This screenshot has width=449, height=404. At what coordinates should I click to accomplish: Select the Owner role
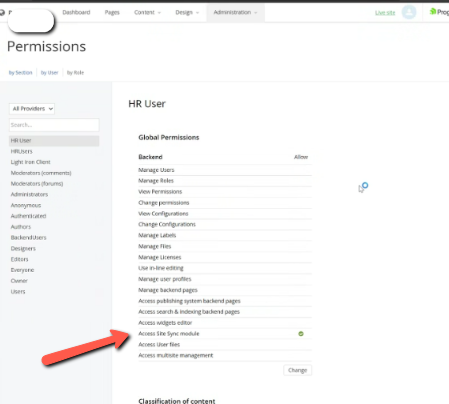(x=19, y=281)
